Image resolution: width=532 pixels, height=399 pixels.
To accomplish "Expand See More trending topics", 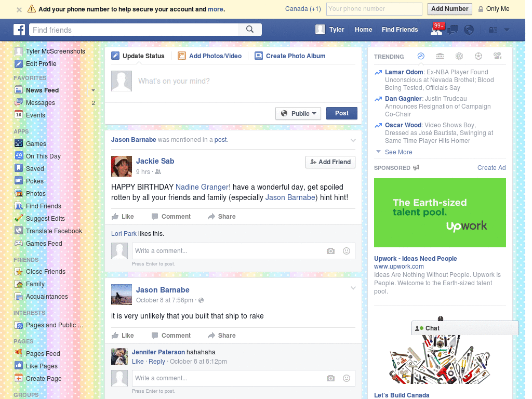I will click(x=398, y=152).
